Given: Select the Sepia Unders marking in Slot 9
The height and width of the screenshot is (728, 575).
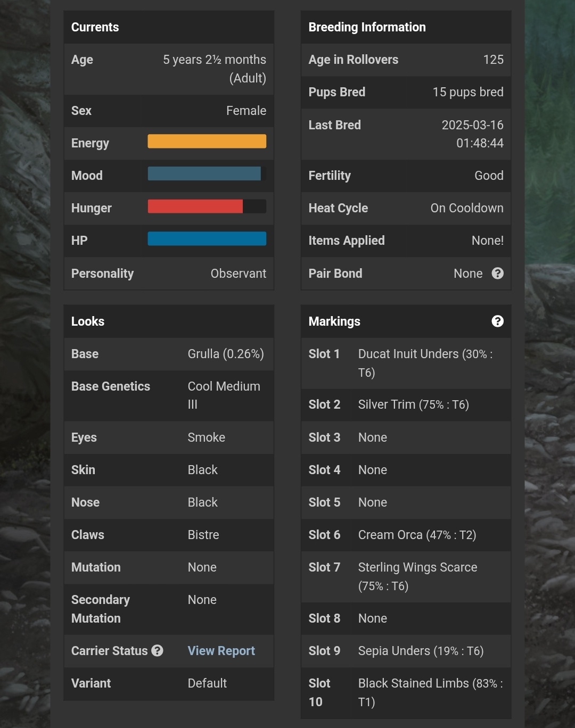Looking at the screenshot, I should pyautogui.click(x=421, y=651).
